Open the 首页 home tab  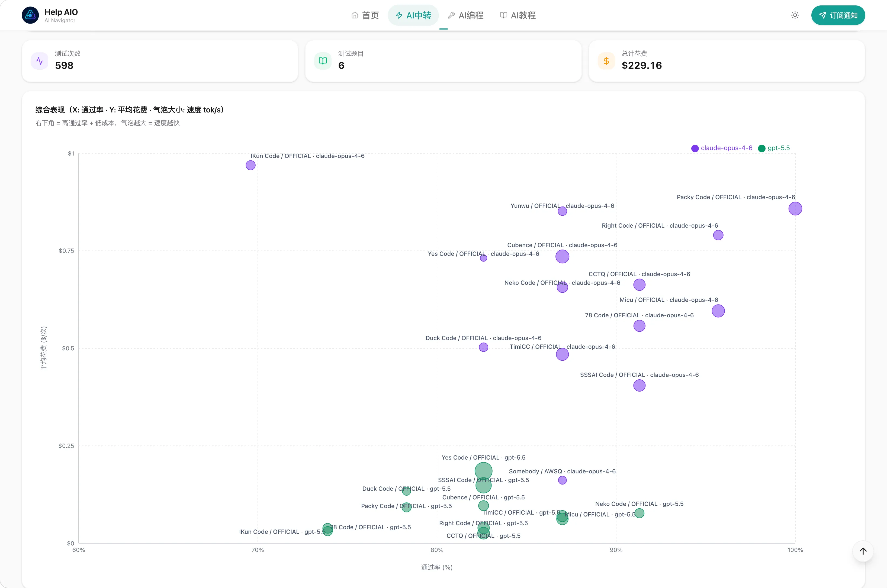point(365,15)
